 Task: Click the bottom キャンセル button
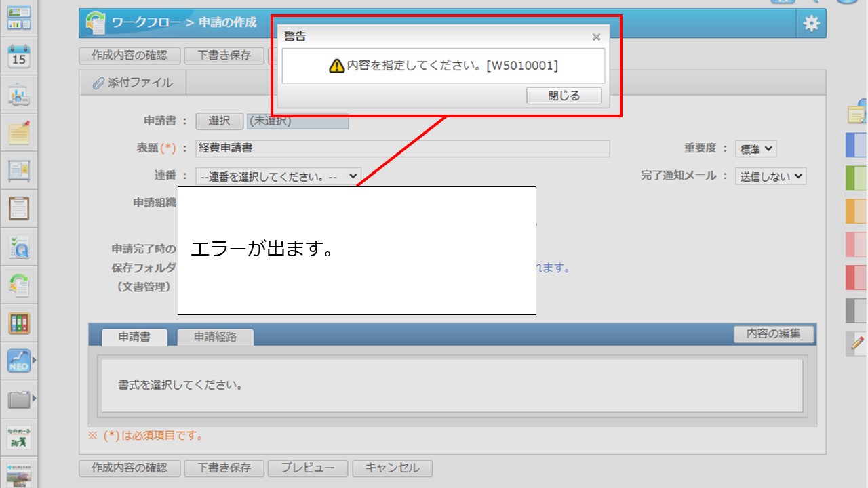pyautogui.click(x=392, y=468)
